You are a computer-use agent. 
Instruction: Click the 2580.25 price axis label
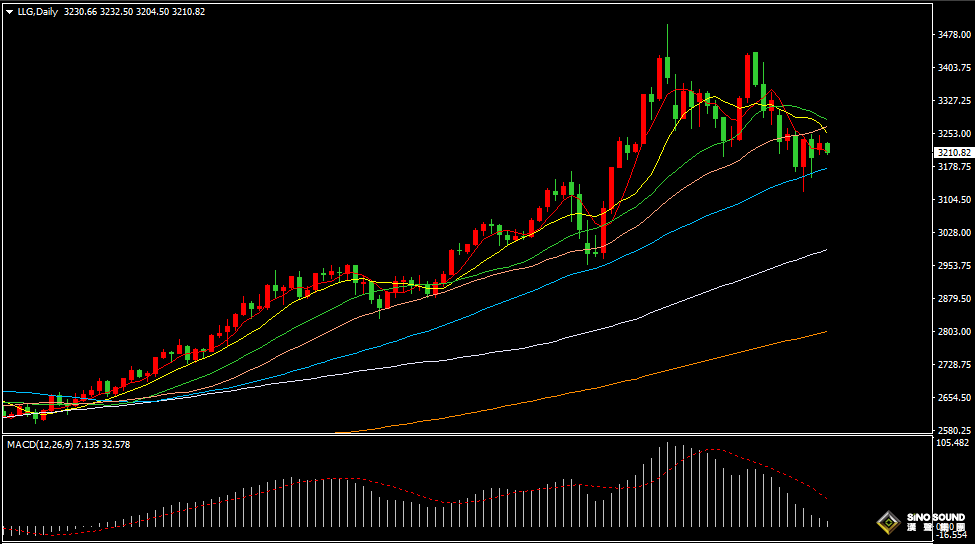click(953, 430)
